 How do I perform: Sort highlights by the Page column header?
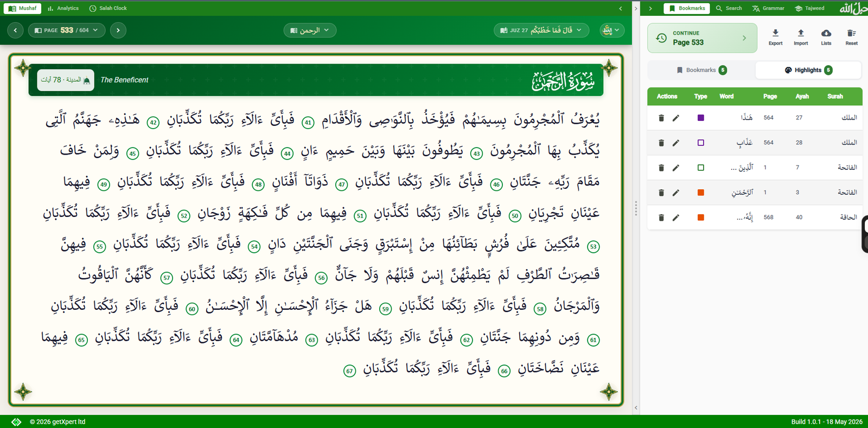[770, 97]
